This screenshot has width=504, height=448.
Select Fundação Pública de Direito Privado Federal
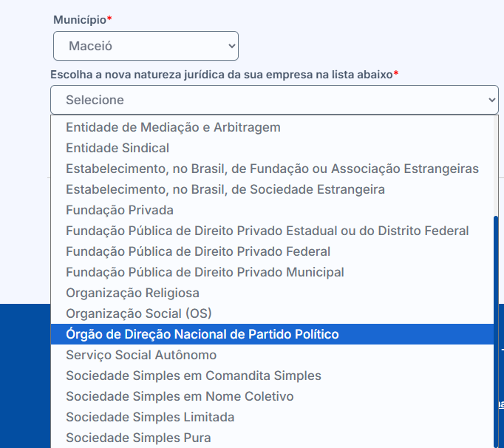click(272, 251)
